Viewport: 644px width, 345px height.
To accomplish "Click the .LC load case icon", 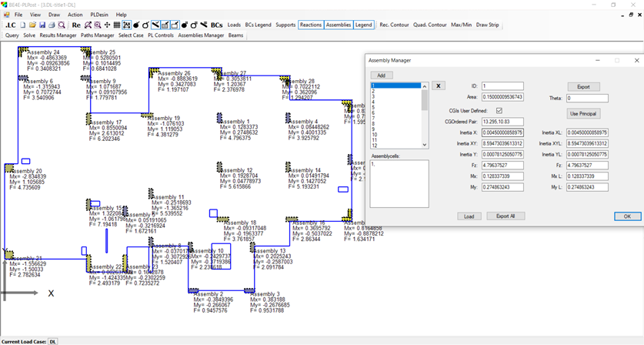I will point(10,25).
